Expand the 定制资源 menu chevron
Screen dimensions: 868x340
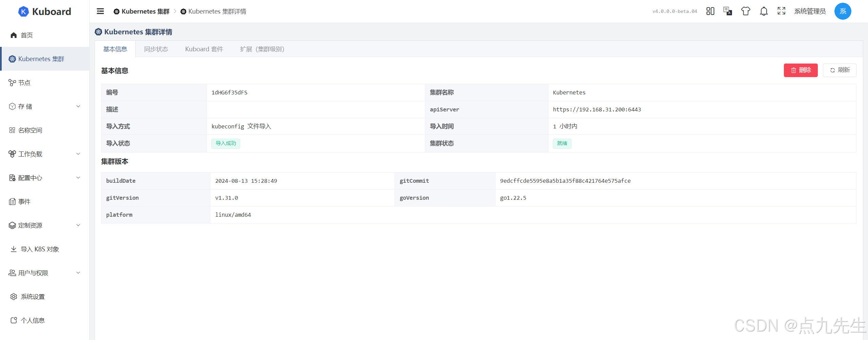(x=78, y=225)
